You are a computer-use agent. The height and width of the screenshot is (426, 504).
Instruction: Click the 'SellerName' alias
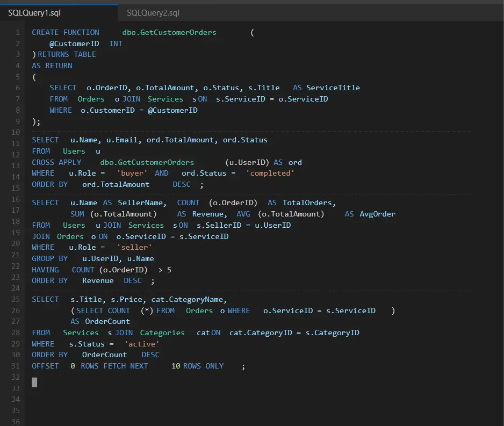point(140,203)
